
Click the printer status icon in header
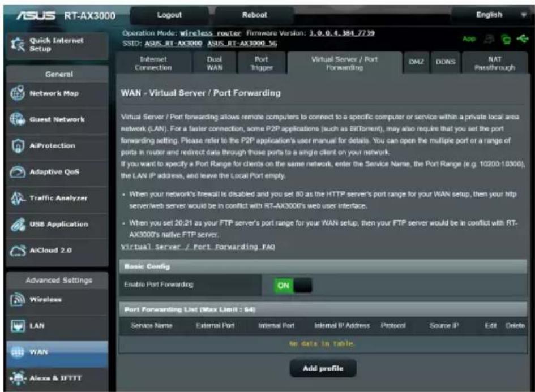pyautogui.click(x=489, y=39)
